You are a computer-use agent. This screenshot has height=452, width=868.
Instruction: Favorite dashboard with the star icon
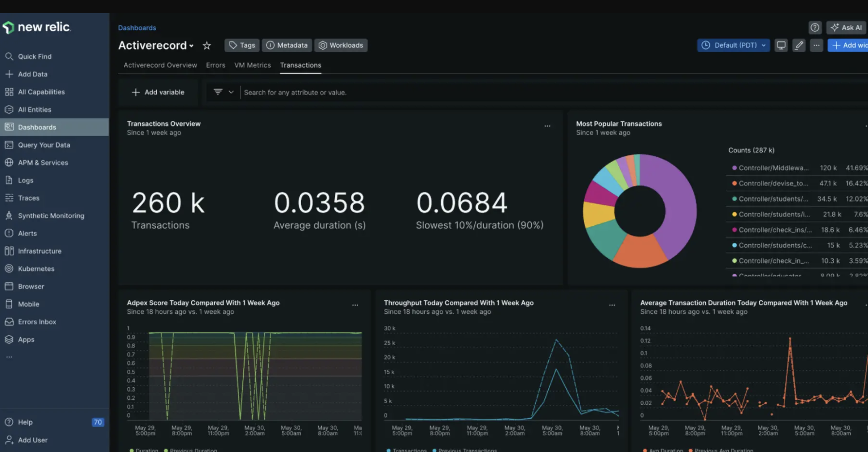(206, 45)
